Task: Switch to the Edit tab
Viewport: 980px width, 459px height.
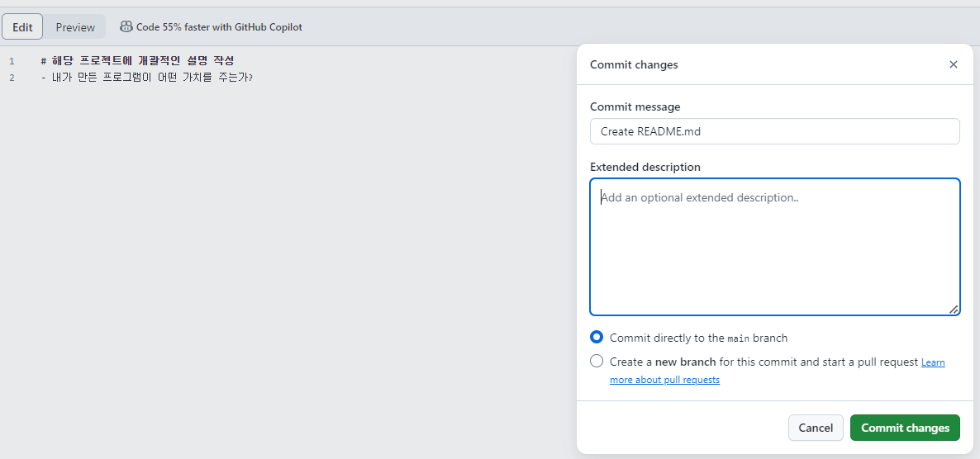Action: [x=22, y=27]
